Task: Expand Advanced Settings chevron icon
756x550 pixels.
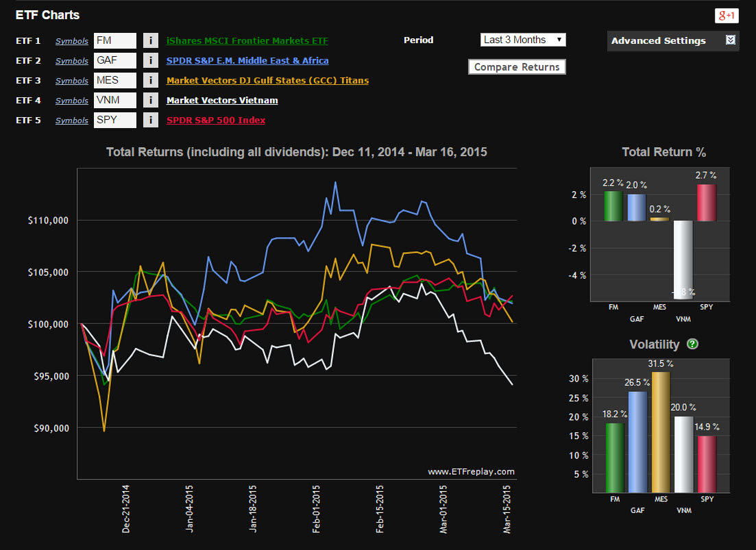Action: point(731,40)
